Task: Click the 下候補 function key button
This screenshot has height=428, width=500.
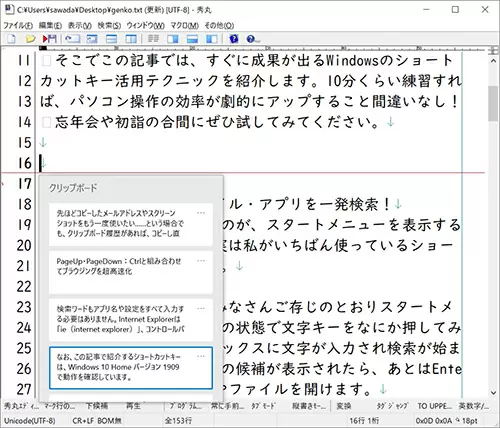Action: (x=97, y=406)
